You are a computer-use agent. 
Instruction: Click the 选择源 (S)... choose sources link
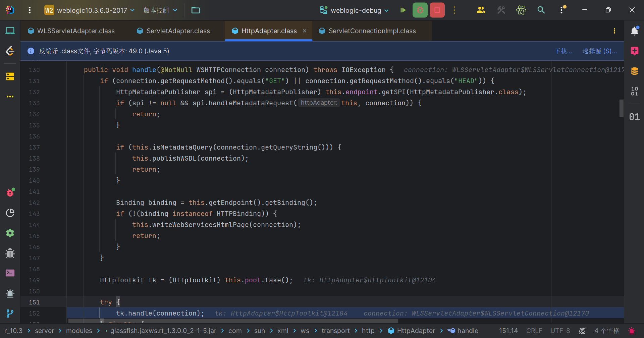coord(599,51)
